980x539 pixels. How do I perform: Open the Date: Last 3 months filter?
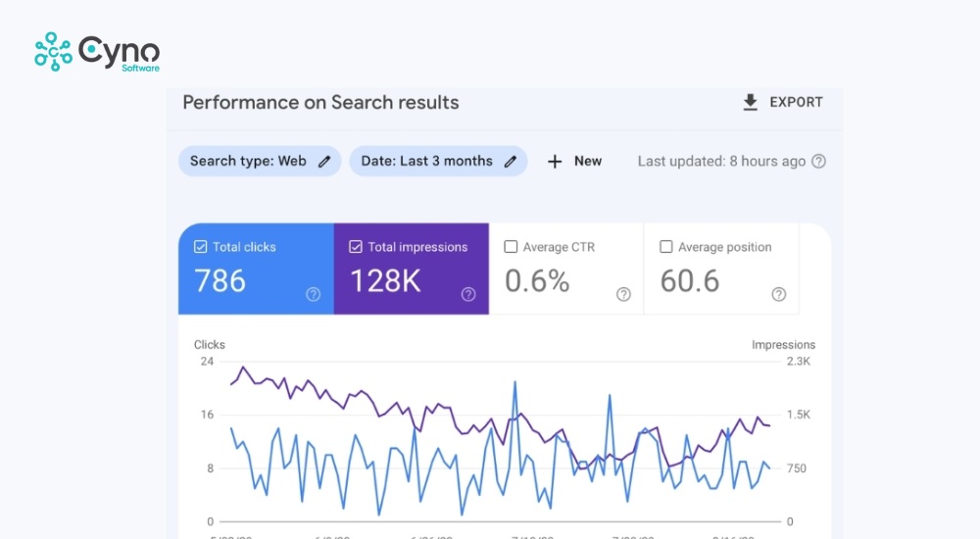(426, 162)
